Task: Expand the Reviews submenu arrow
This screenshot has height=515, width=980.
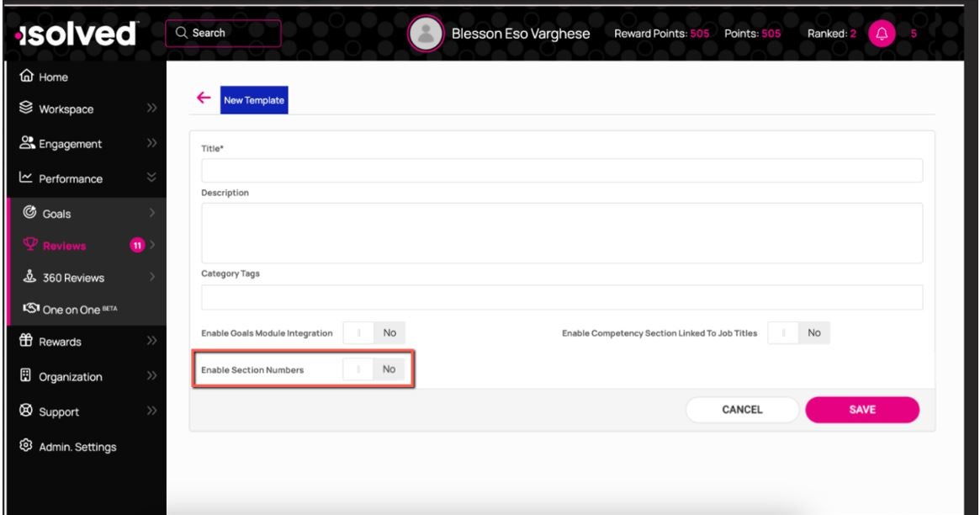Action: click(152, 245)
